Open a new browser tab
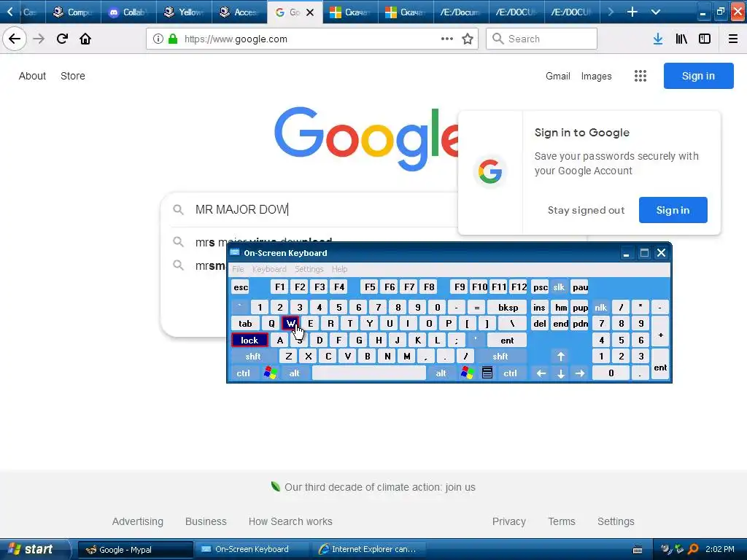This screenshot has width=747, height=560. pos(632,12)
